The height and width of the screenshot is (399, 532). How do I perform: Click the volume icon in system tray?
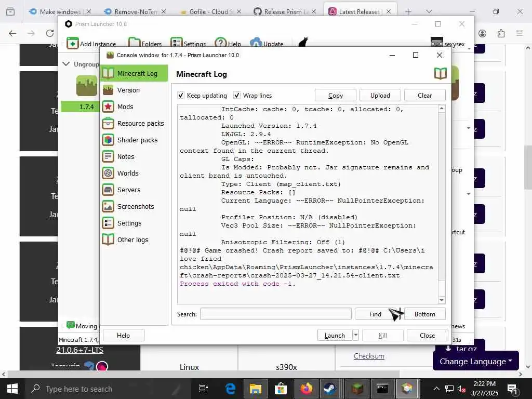click(x=461, y=389)
